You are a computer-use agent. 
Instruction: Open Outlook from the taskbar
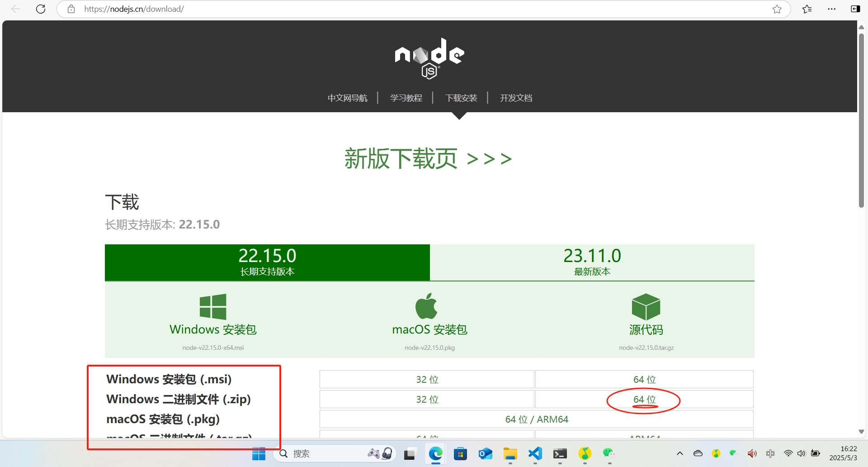pos(486,453)
